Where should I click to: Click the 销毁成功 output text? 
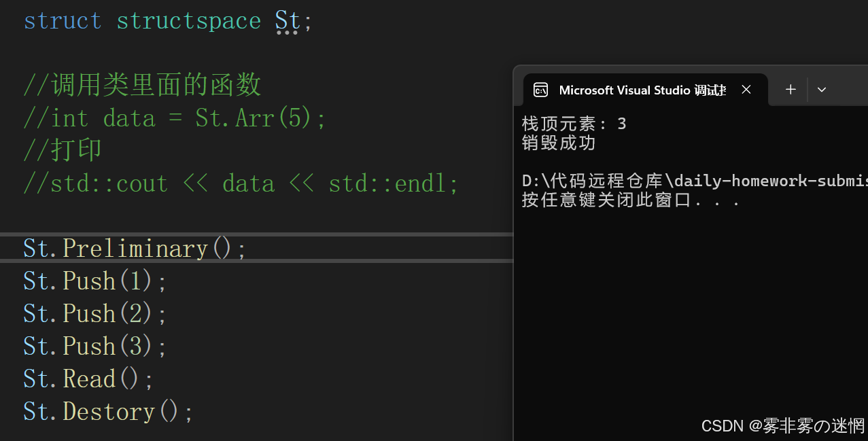(x=558, y=143)
